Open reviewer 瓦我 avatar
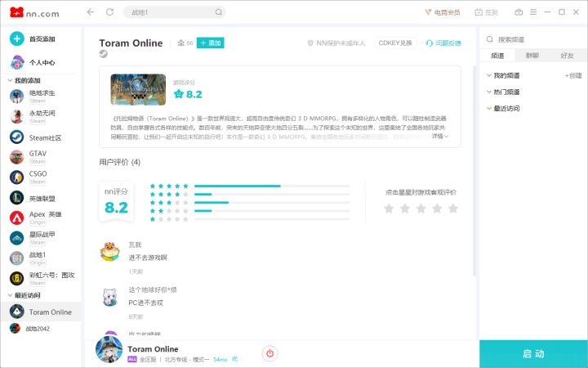The width and height of the screenshot is (588, 368). click(110, 252)
